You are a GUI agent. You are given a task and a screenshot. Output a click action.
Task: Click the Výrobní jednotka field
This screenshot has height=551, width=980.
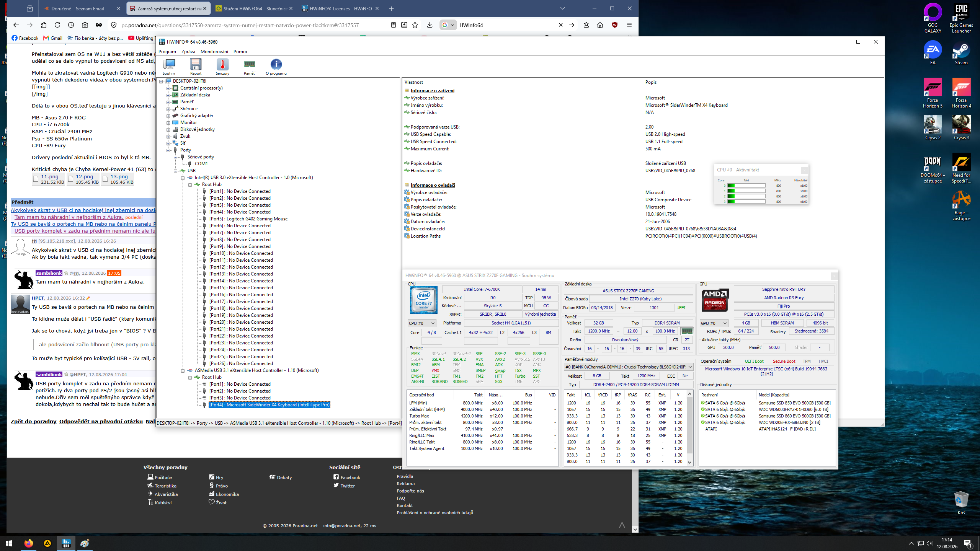tap(540, 314)
